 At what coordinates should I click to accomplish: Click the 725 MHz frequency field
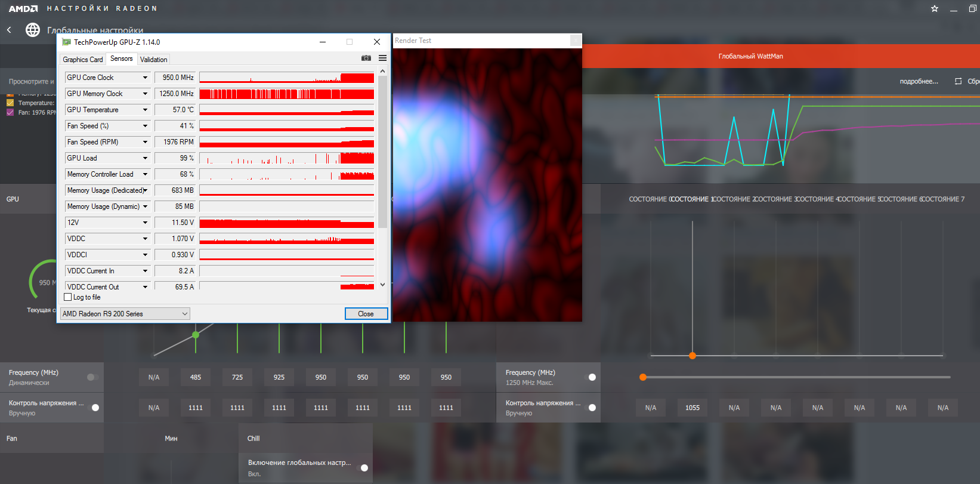(237, 377)
